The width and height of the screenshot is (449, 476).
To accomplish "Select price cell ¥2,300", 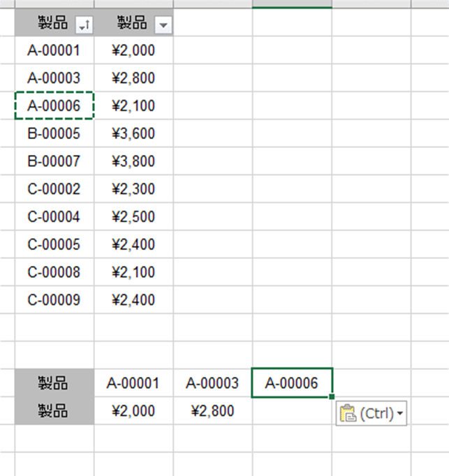I will coord(133,189).
